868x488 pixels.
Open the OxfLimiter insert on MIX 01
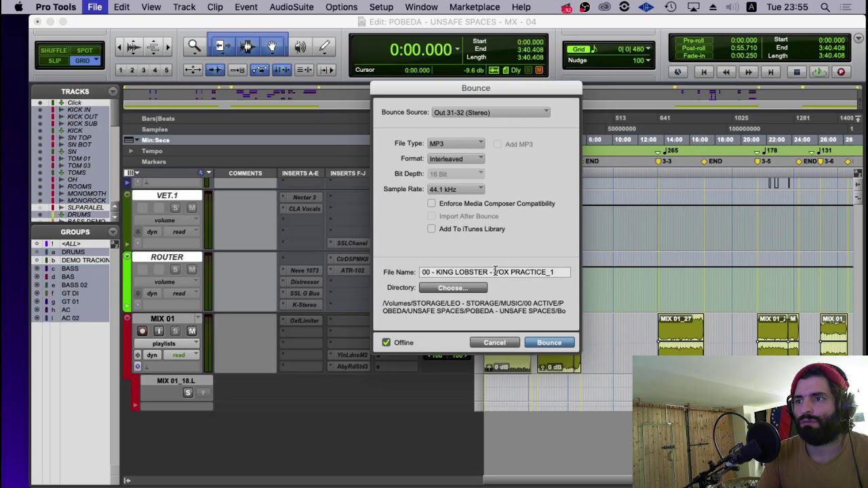click(304, 321)
